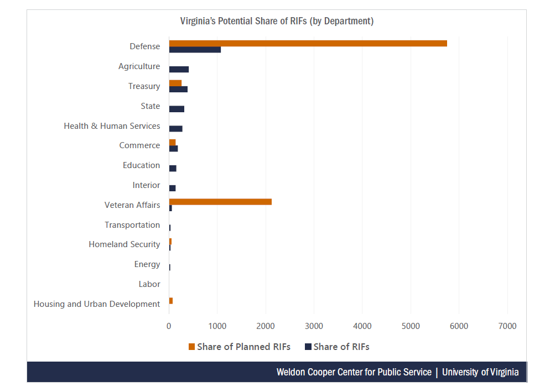Select the Labor category label
This screenshot has width=555, height=392.
coord(149,284)
